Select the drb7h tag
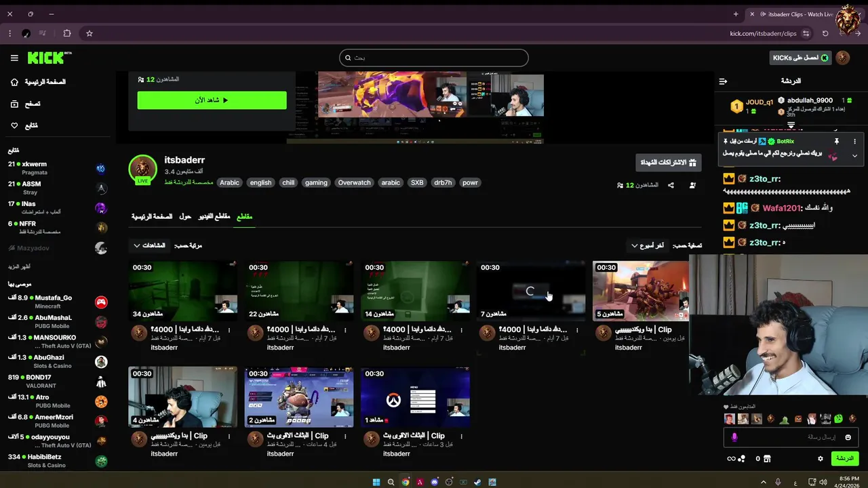 [443, 182]
